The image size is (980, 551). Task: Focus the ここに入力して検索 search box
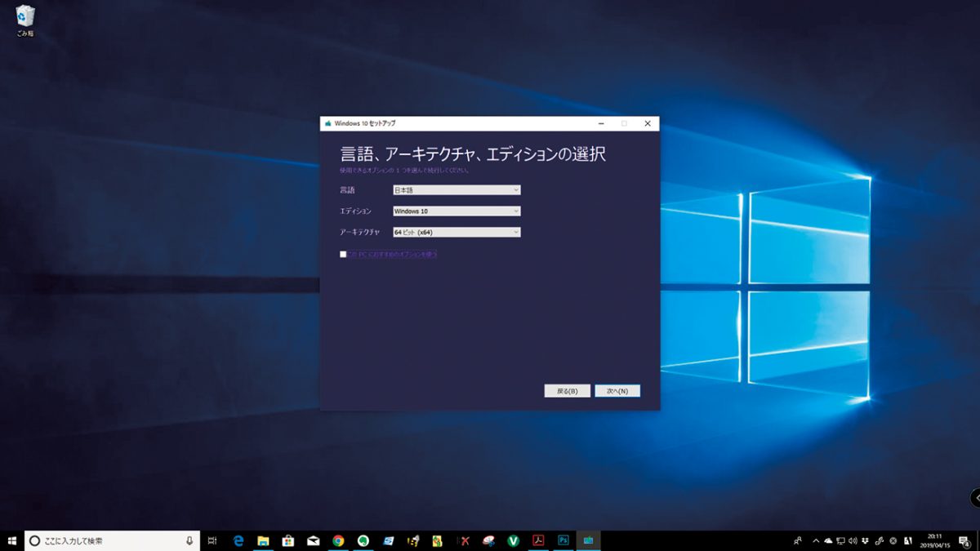[x=112, y=540]
